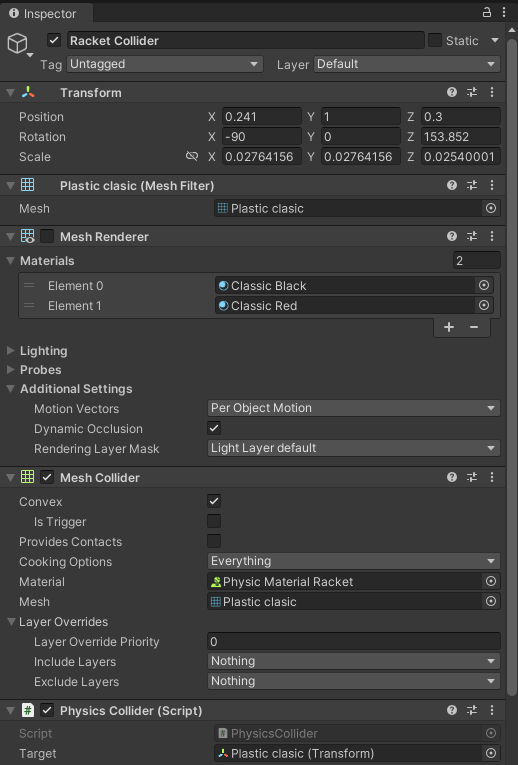The image size is (518, 765).
Task: Open Mesh Filter more options menu
Action: (492, 185)
